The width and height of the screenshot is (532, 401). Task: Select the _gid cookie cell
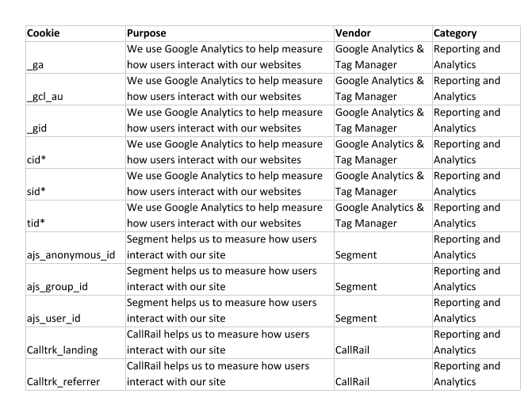coord(75,120)
